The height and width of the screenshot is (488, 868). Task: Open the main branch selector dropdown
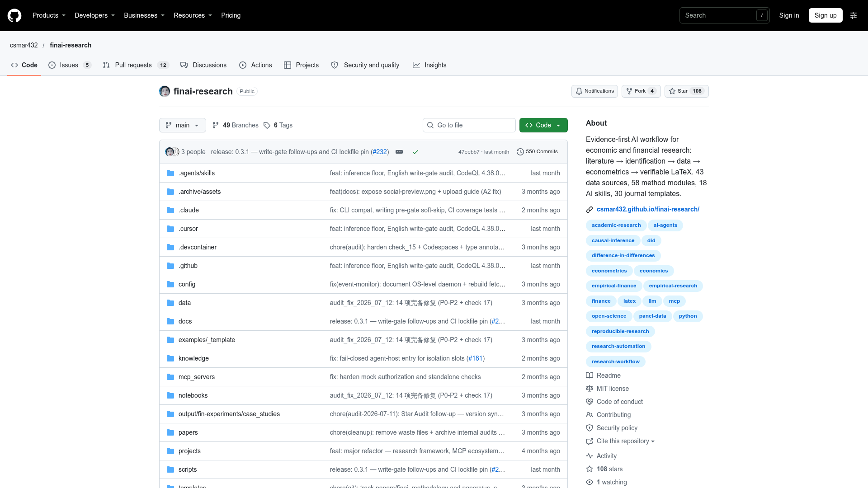183,125
